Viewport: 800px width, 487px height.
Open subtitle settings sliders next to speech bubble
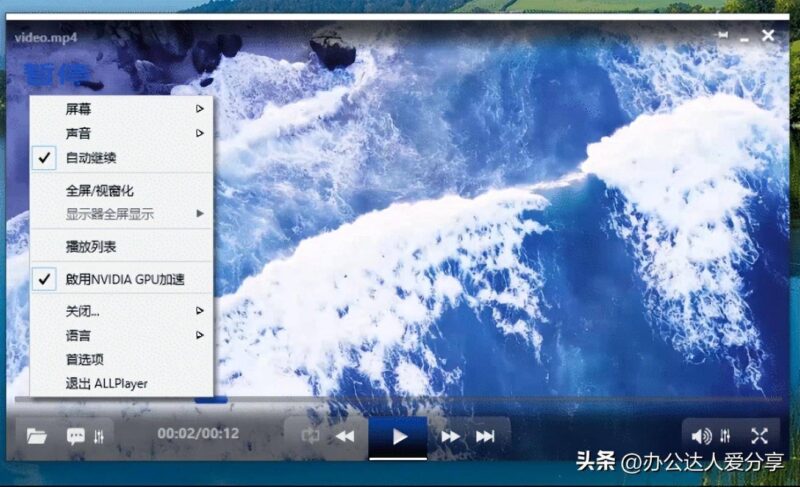click(99, 436)
